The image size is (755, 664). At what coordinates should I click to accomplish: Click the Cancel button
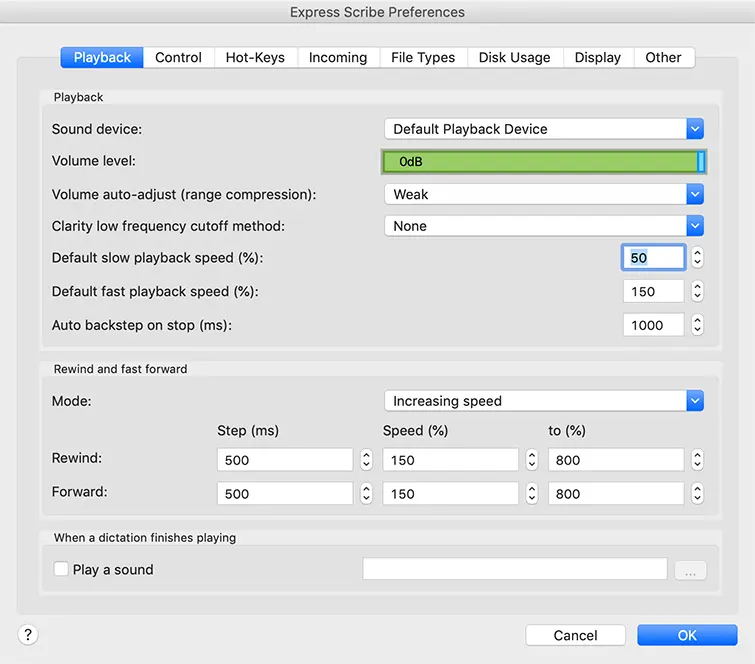(x=575, y=635)
